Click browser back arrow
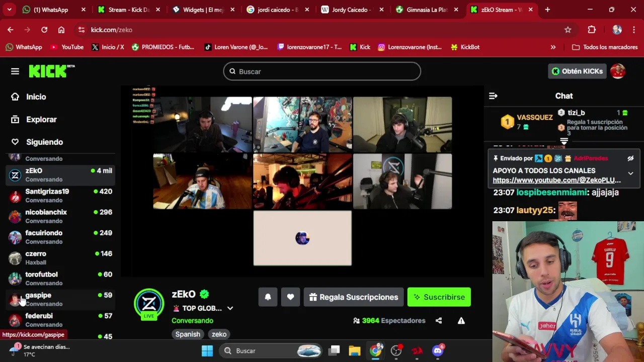Screen dimensions: 644x362 point(11,30)
